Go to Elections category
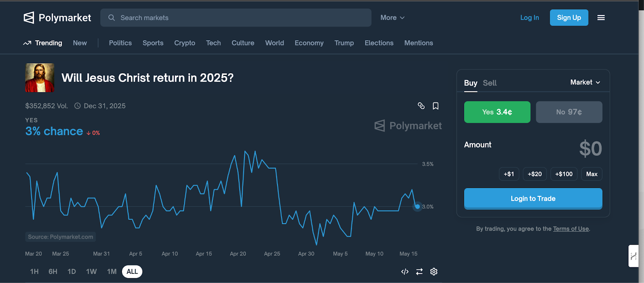Viewport: 644px width, 283px height. click(379, 43)
